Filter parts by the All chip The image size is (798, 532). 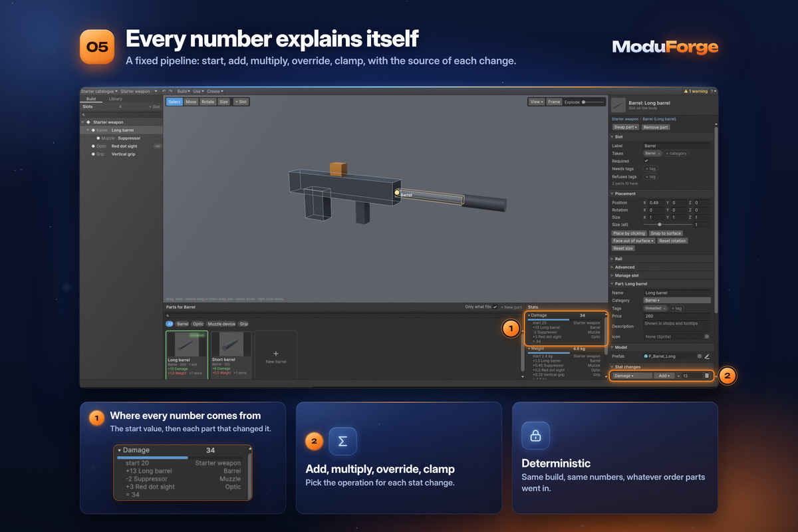click(x=170, y=324)
